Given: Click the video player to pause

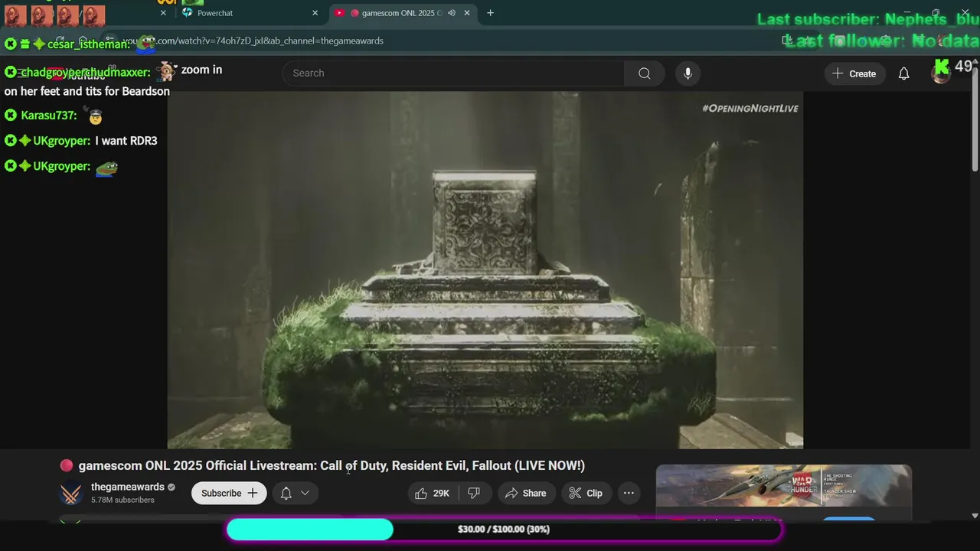Looking at the screenshot, I should pyautogui.click(x=485, y=270).
